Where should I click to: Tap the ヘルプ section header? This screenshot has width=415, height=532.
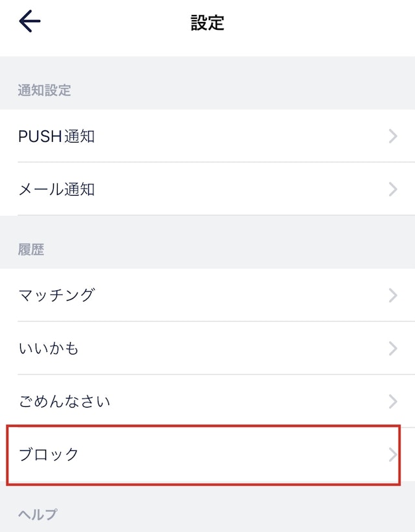[38, 515]
